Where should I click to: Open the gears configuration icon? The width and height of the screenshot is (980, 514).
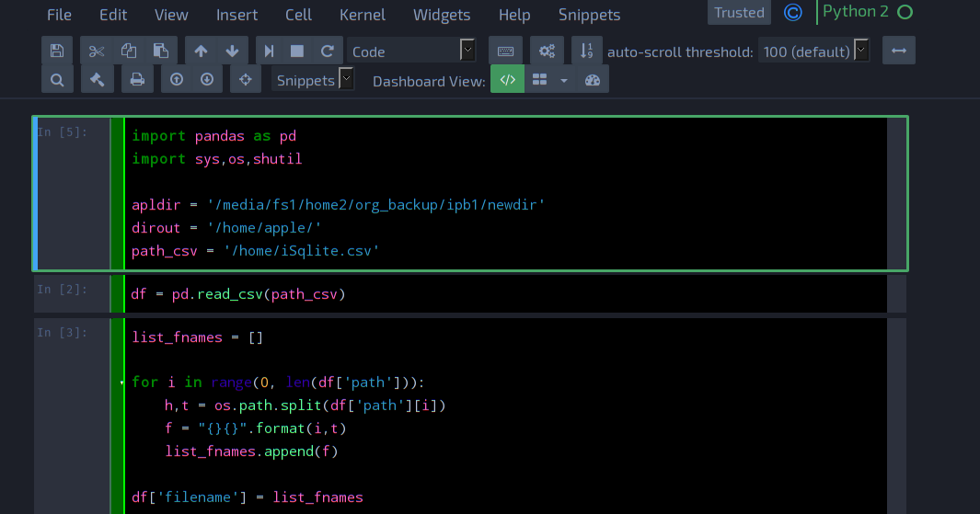(547, 51)
